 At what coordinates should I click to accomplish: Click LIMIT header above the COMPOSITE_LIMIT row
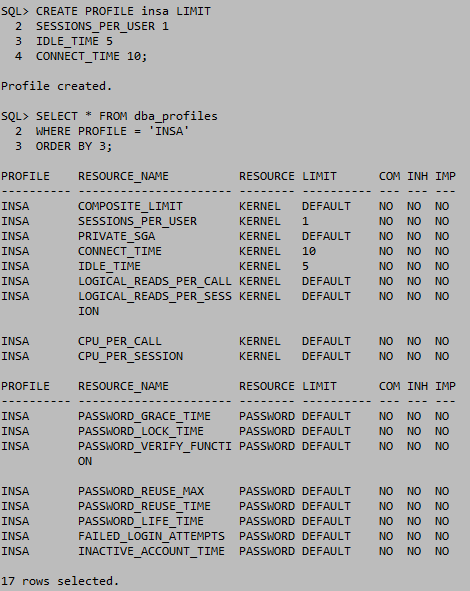tap(319, 176)
